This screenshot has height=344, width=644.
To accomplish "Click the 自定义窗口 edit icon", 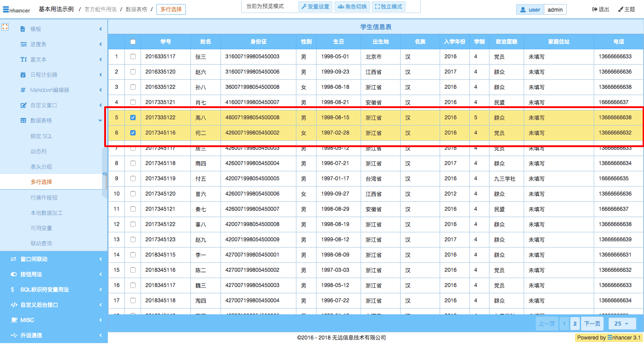I will click(x=23, y=105).
